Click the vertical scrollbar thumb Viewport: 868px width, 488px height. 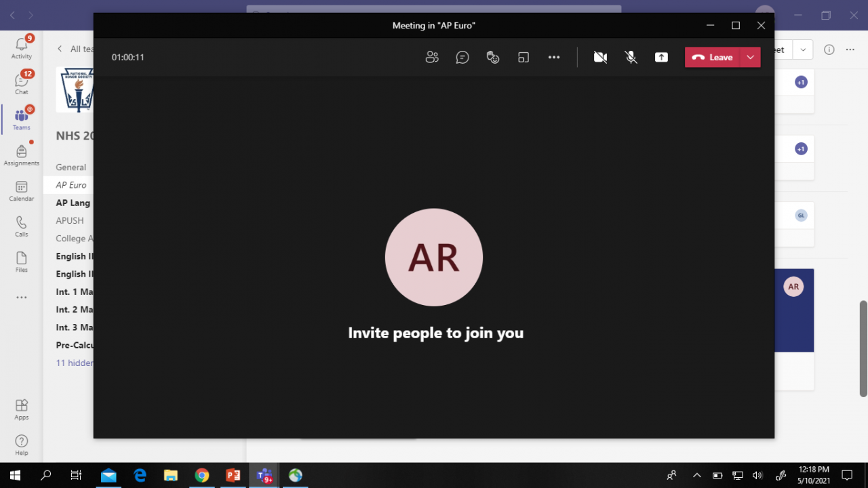click(863, 348)
